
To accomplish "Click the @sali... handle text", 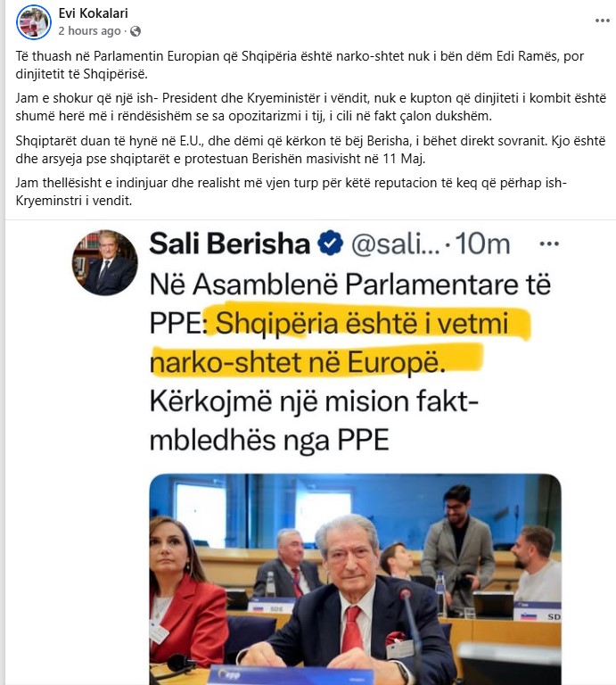I will pos(396,244).
